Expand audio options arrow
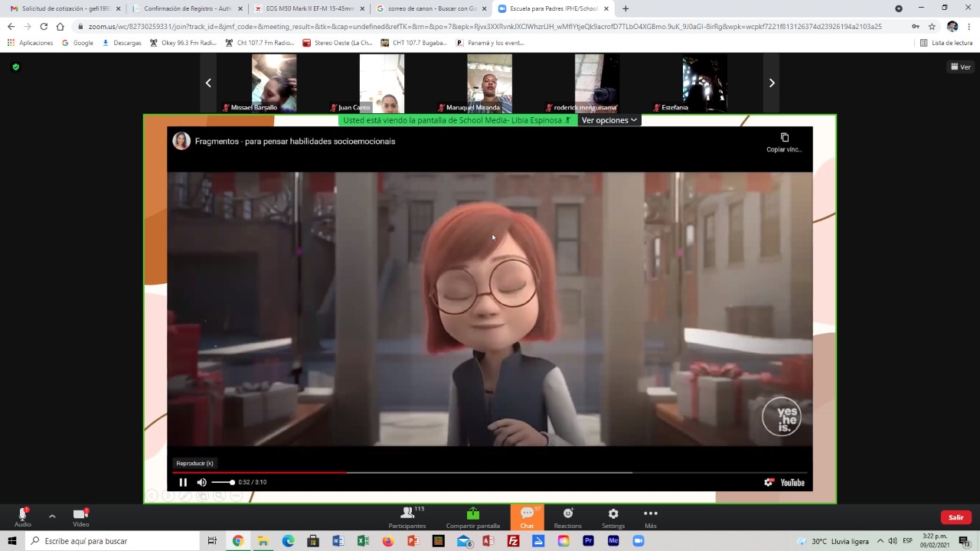980x551 pixels. pyautogui.click(x=52, y=517)
